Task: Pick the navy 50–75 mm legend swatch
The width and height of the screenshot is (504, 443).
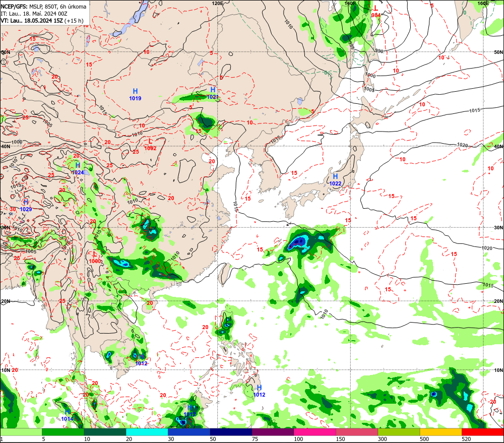Action: point(231,432)
